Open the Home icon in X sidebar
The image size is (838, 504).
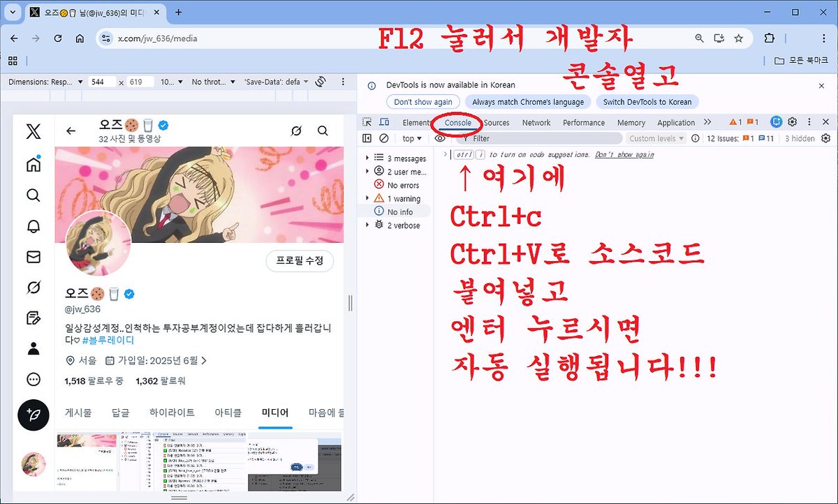point(33,164)
